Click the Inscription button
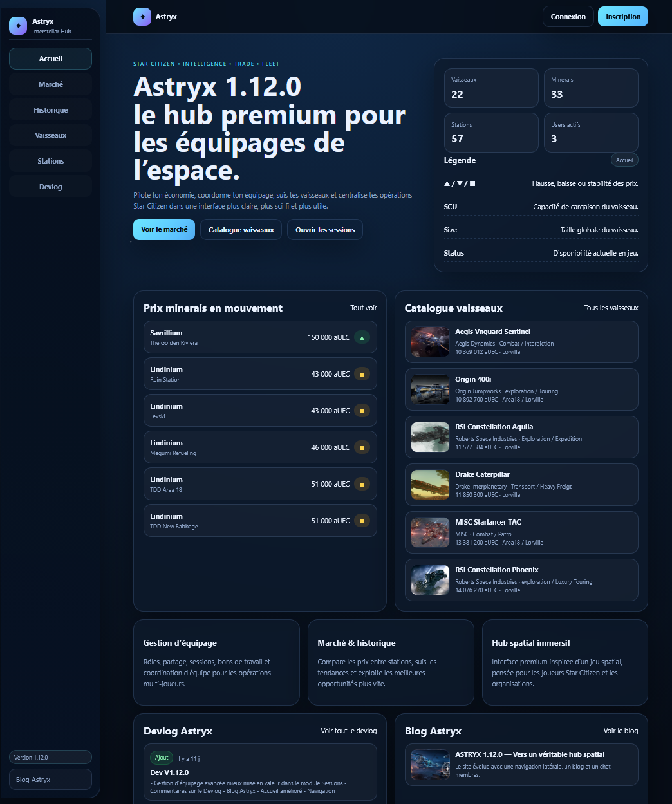 [622, 17]
